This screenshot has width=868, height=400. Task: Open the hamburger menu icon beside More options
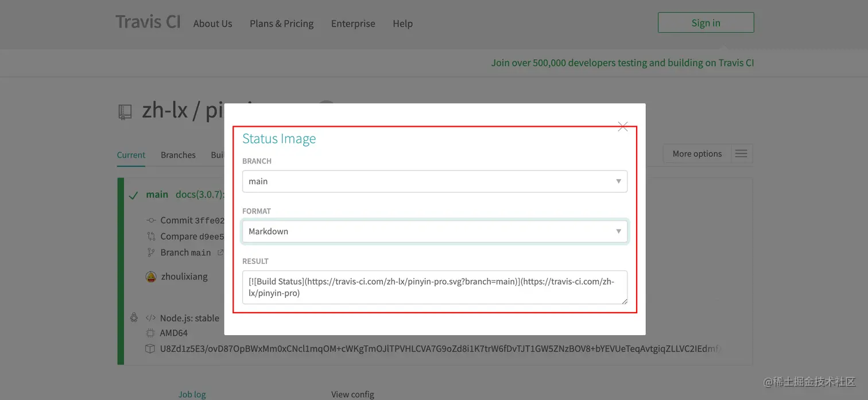click(741, 154)
